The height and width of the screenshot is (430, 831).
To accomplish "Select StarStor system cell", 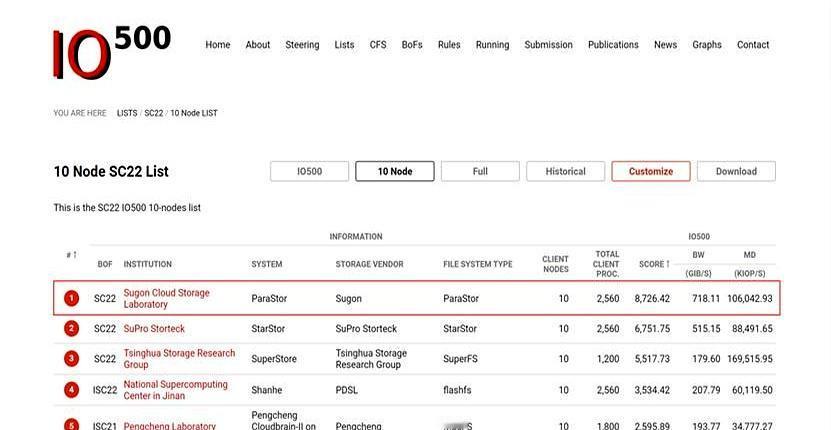I will coord(268,329).
